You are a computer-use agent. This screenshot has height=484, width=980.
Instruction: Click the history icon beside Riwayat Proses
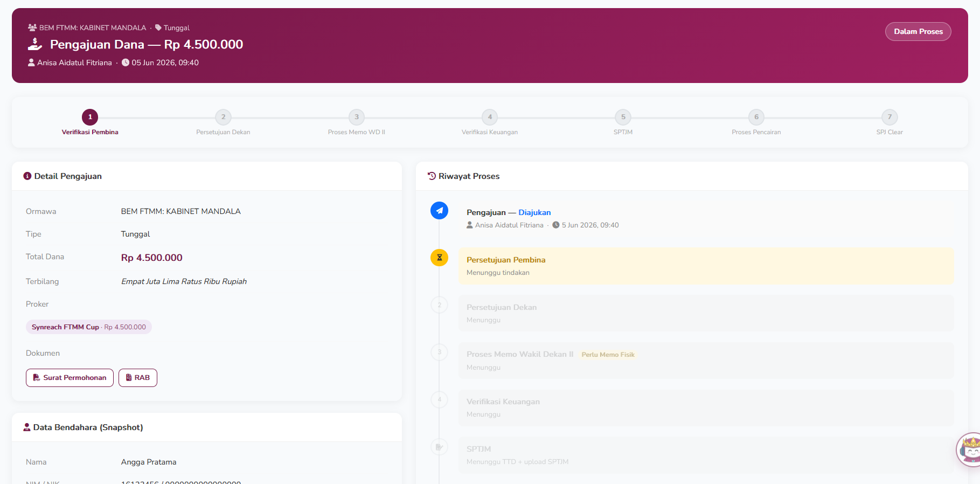click(x=432, y=176)
